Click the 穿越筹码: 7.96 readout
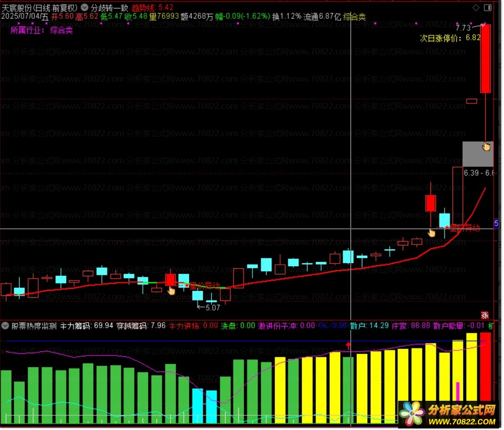This screenshot has height=430, width=504. click(141, 326)
